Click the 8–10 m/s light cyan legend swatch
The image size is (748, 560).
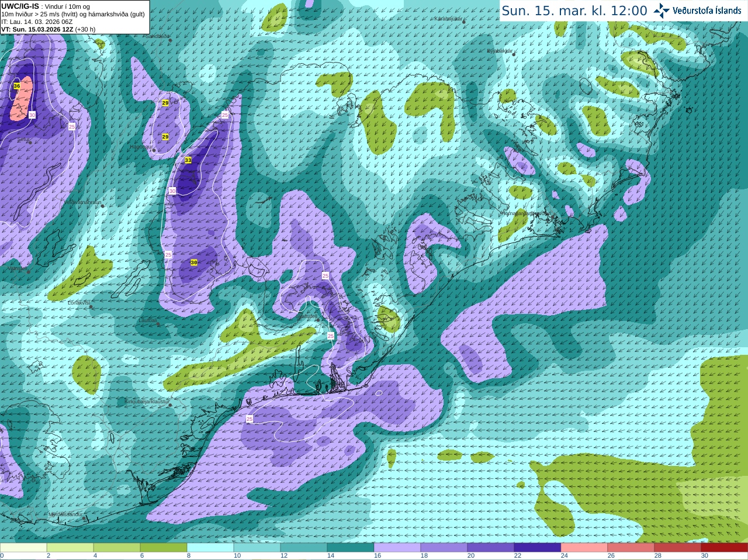click(x=210, y=548)
